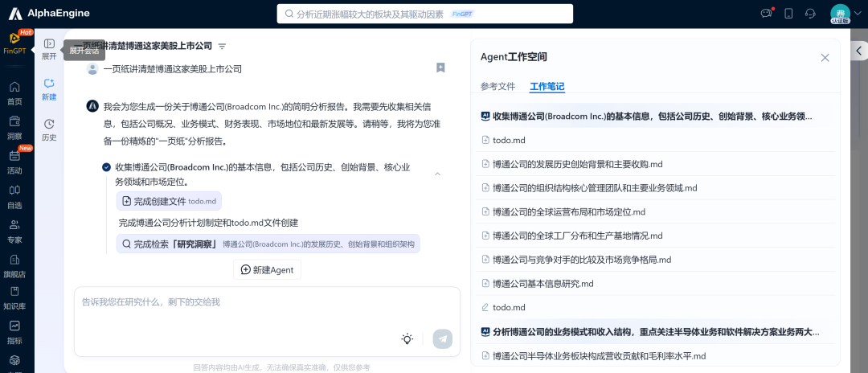Toggle the completed task check circle
This screenshot has height=373, width=868.
[x=106, y=167]
